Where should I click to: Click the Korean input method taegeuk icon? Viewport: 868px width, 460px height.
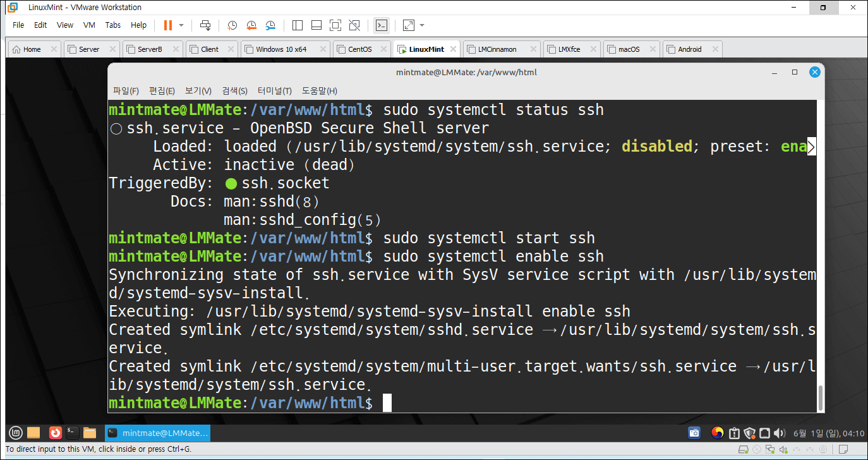click(x=717, y=433)
